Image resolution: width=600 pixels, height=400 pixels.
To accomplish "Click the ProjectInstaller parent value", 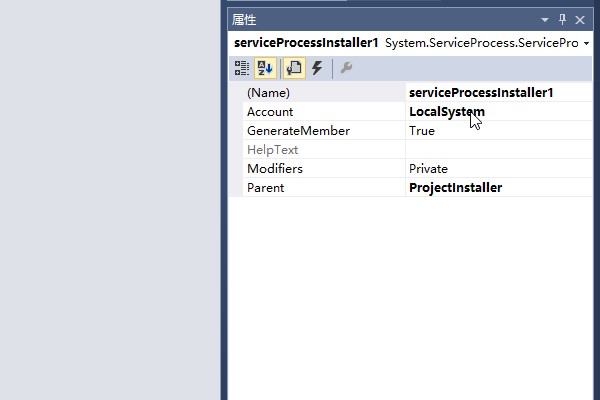I will coord(455,188).
